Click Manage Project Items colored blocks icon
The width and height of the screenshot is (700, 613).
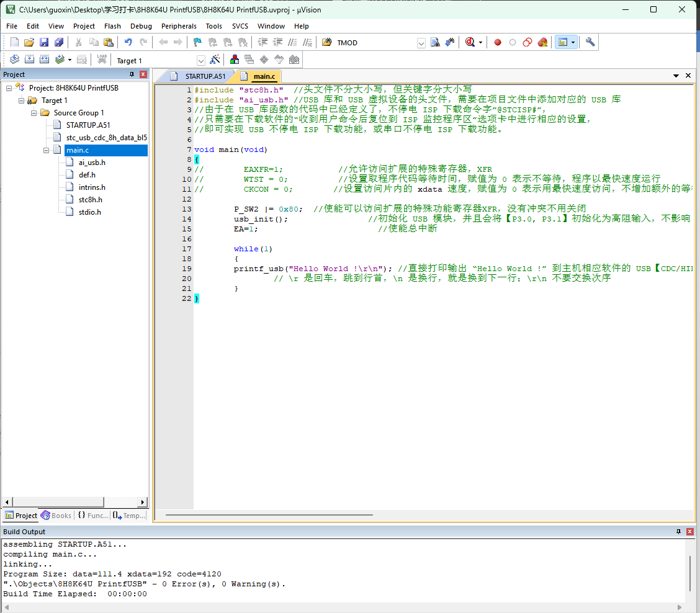pyautogui.click(x=235, y=60)
